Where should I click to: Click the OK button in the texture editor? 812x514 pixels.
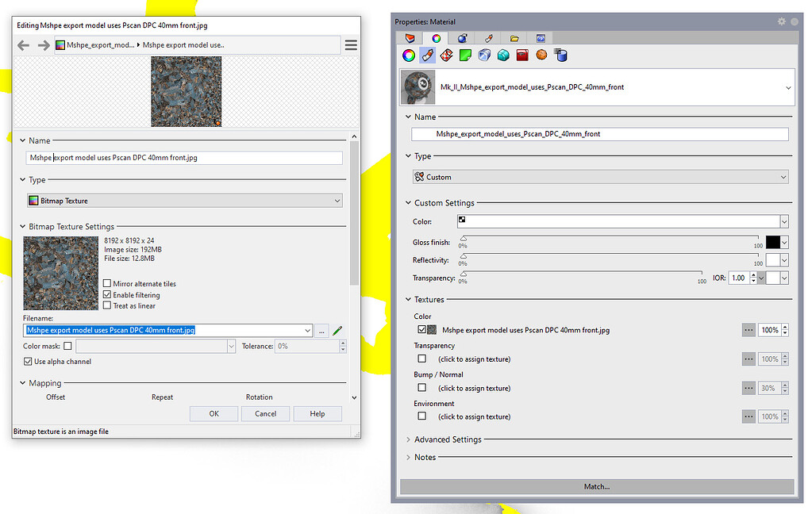(x=213, y=413)
